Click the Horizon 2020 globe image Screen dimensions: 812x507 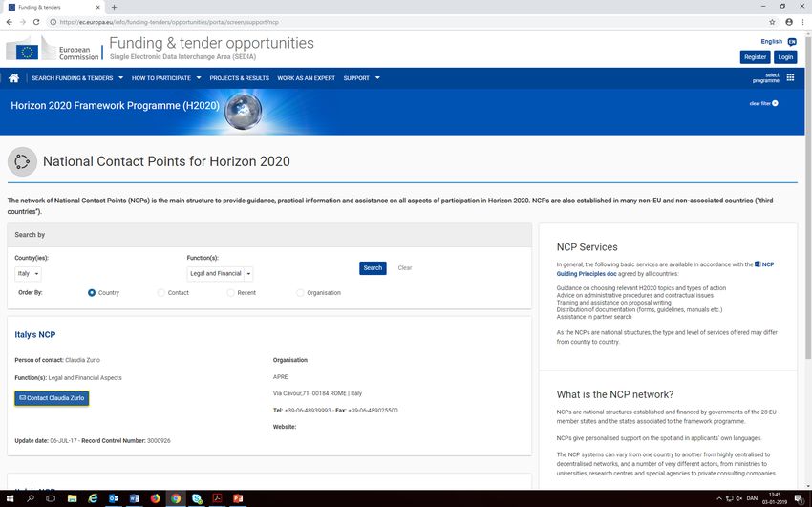pos(243,110)
